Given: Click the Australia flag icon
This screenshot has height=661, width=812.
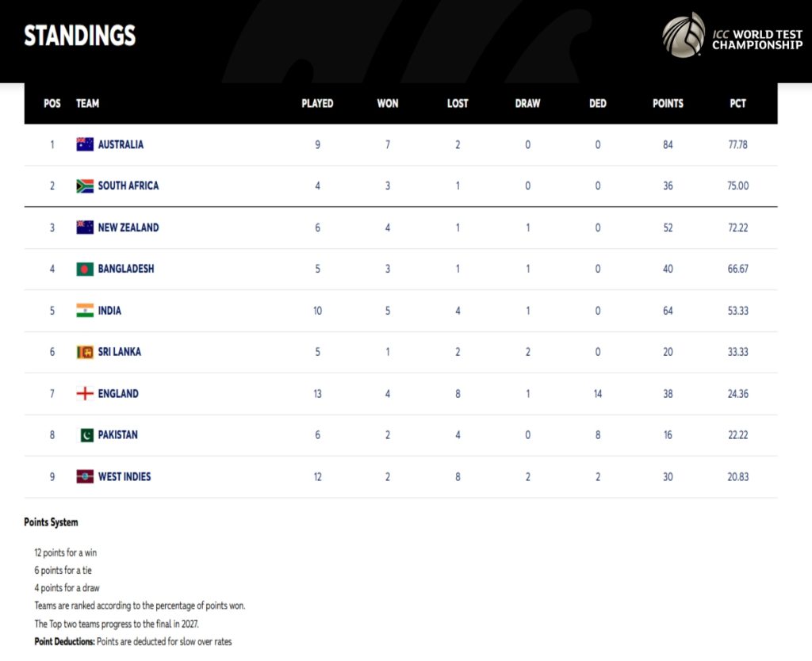Looking at the screenshot, I should tap(85, 144).
